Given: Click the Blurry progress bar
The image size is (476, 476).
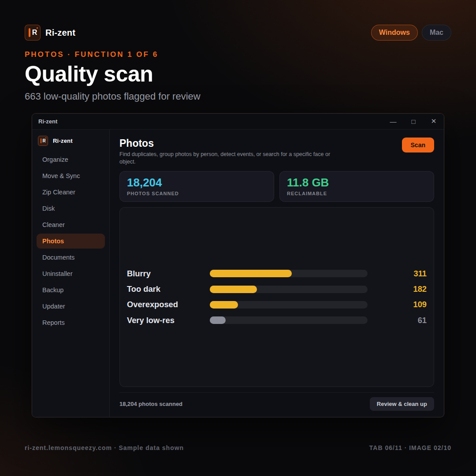Looking at the screenshot, I should pyautogui.click(x=288, y=274).
